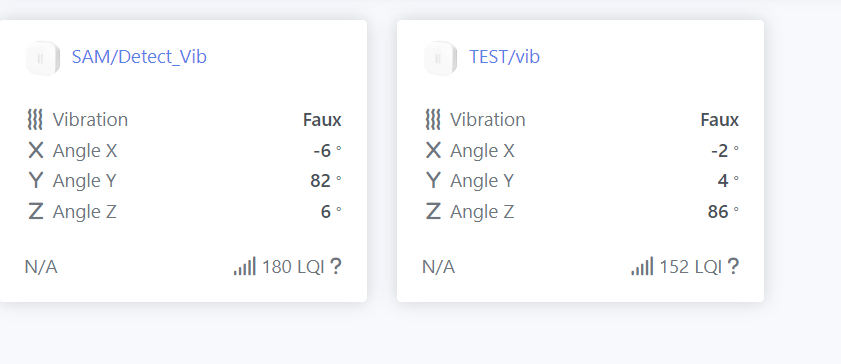Click the Faux vibration value in SAM/Detect_Vib

[322, 120]
